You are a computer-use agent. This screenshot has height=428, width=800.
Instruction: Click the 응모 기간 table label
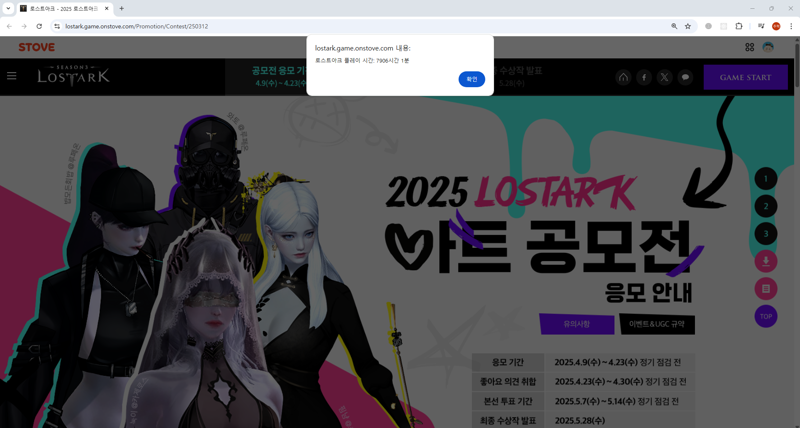click(508, 362)
